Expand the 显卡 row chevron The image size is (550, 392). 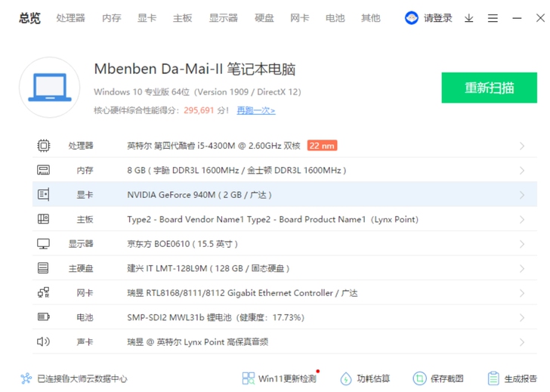coord(522,195)
